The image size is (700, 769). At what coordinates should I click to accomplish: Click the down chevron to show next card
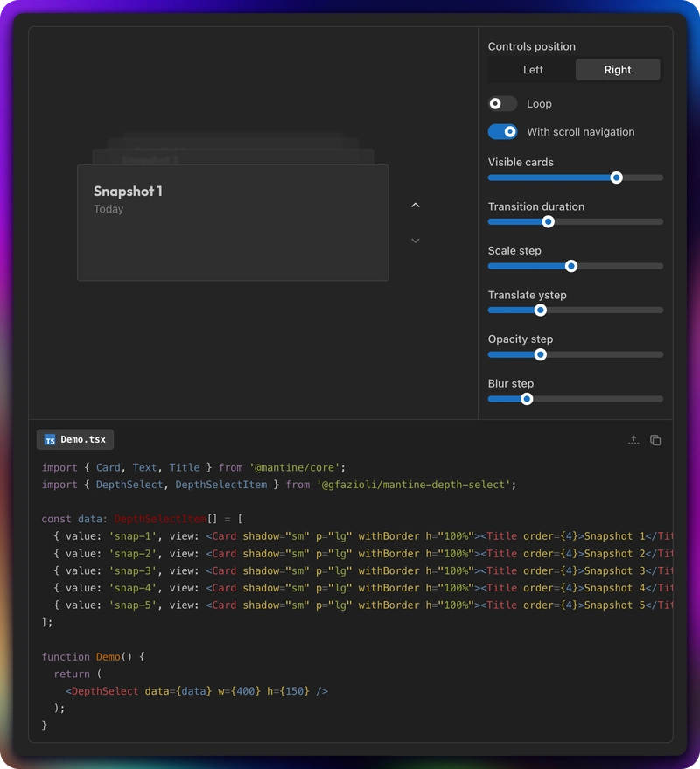(416, 241)
